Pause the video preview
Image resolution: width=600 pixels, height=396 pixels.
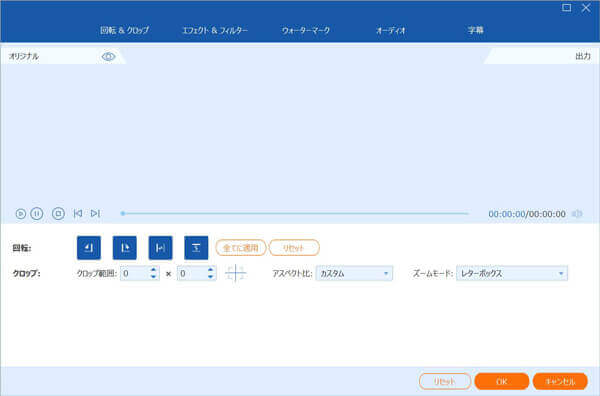37,213
